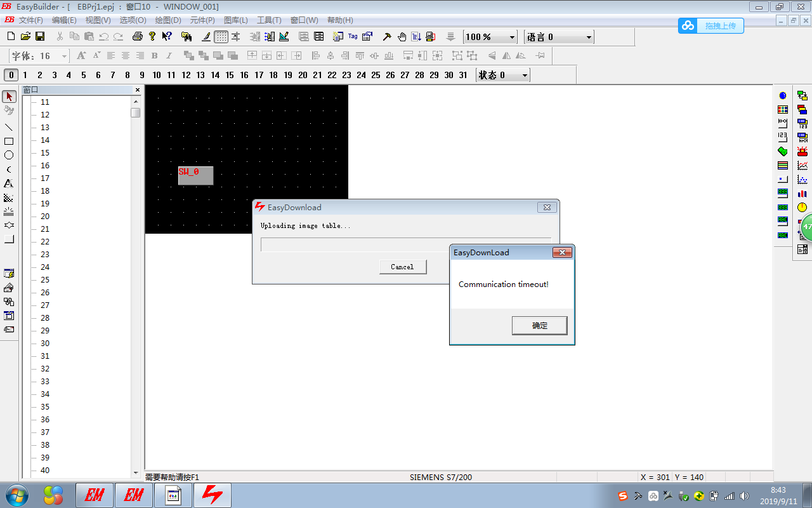Click the window list vertical scrollbar thumb
Image resolution: width=812 pixels, height=508 pixels.
pos(136,113)
